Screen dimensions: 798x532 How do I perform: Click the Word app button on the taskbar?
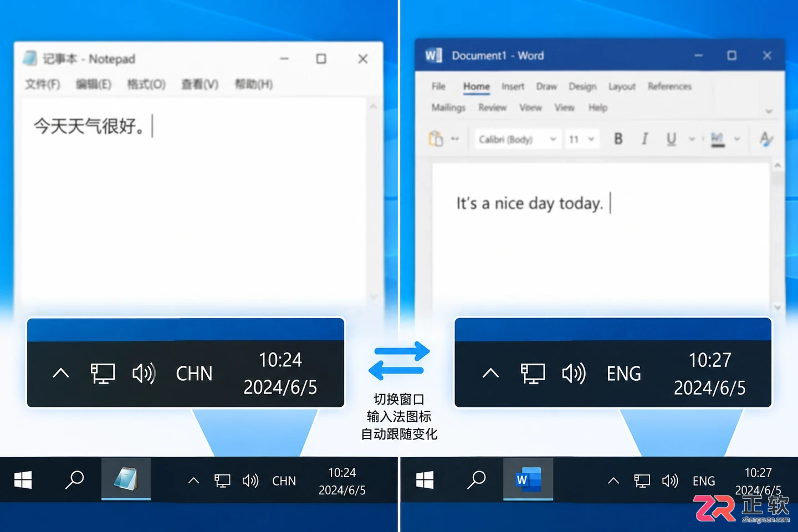coord(528,479)
